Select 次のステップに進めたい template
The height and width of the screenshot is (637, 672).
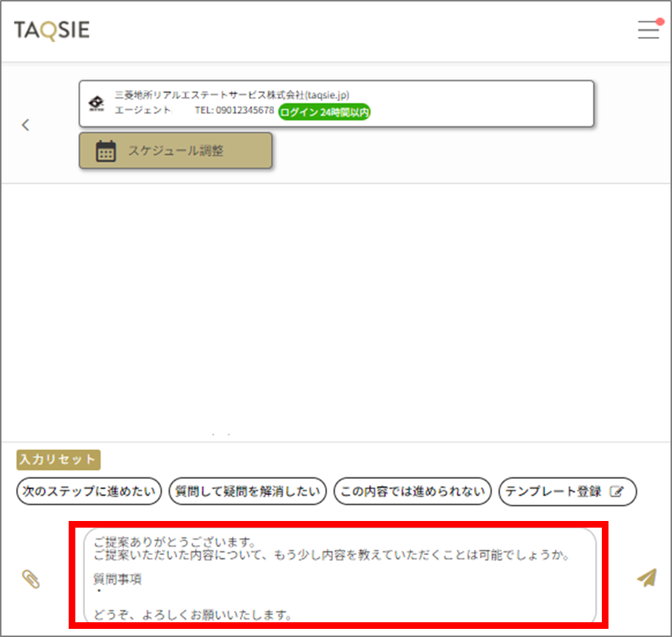[89, 491]
